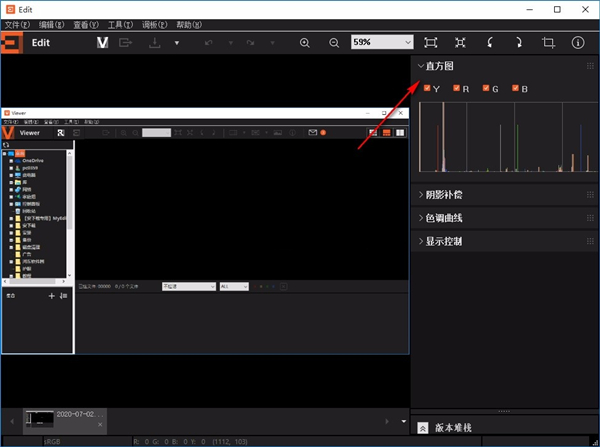
Task: Rotate the image clockwise
Action: pos(519,43)
